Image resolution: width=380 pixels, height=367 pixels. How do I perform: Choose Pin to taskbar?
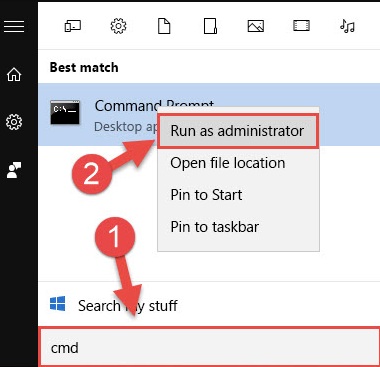coord(238,227)
